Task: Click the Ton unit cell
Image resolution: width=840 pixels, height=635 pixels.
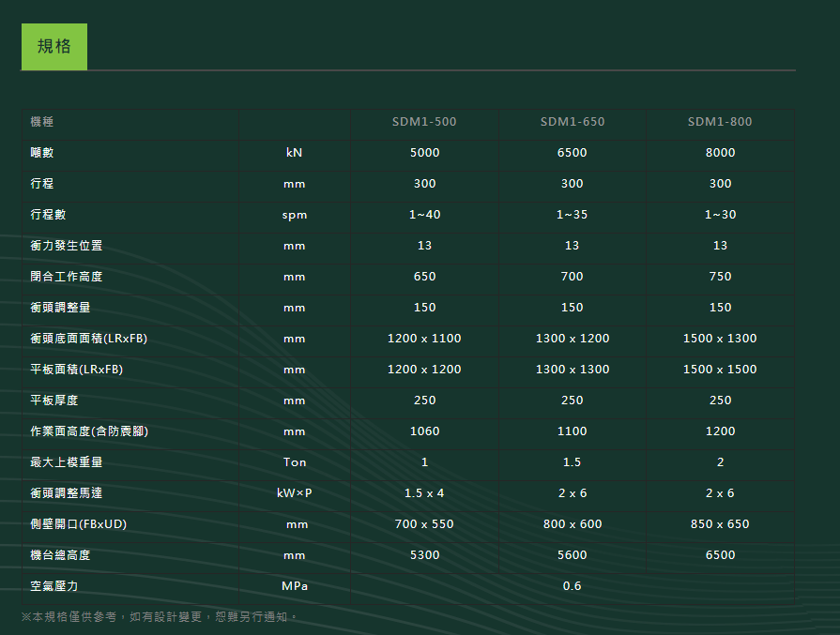Action: click(295, 462)
